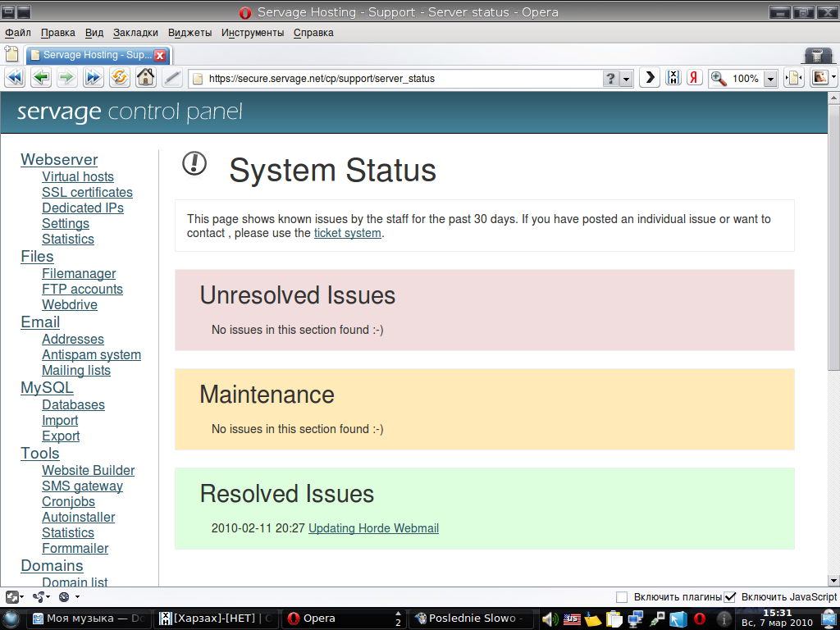Go back with the green left arrow
Screen dimensions: 840x630
41,78
